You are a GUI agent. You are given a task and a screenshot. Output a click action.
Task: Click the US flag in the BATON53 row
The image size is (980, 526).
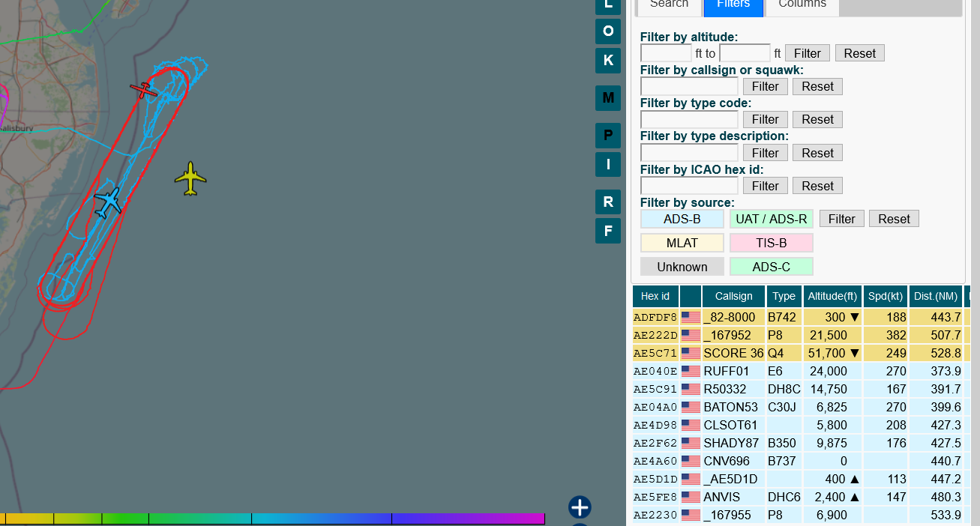[691, 407]
